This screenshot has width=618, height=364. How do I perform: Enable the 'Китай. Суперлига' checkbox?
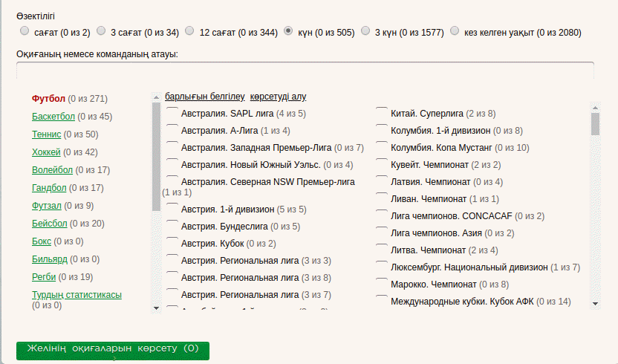tap(382, 113)
